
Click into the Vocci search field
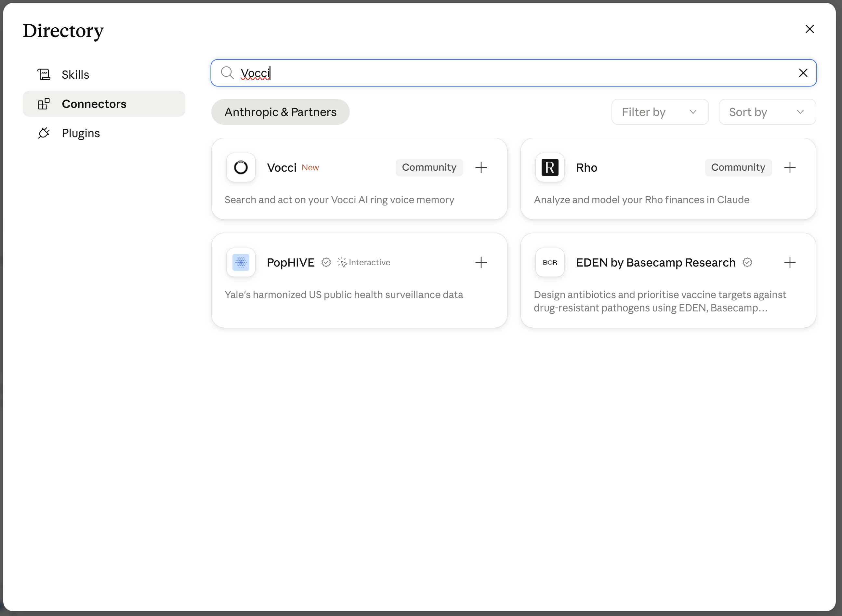pyautogui.click(x=513, y=73)
